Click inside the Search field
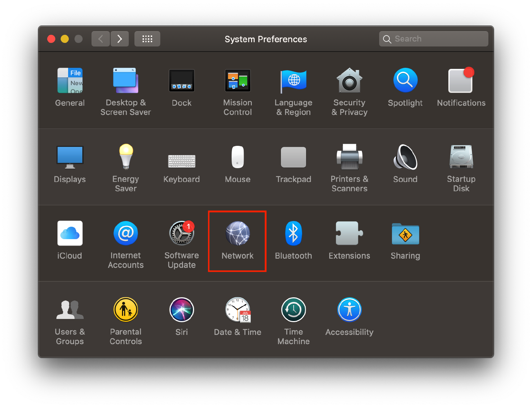This screenshot has height=408, width=532. coord(433,39)
